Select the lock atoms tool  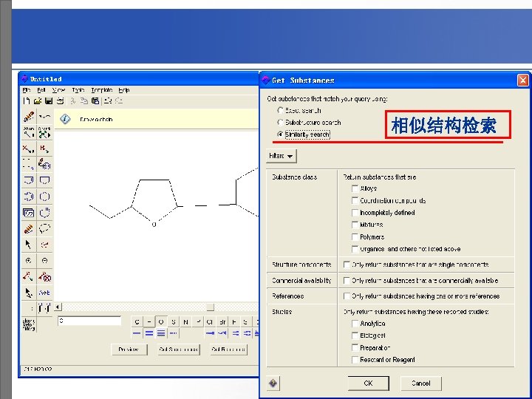point(29,276)
